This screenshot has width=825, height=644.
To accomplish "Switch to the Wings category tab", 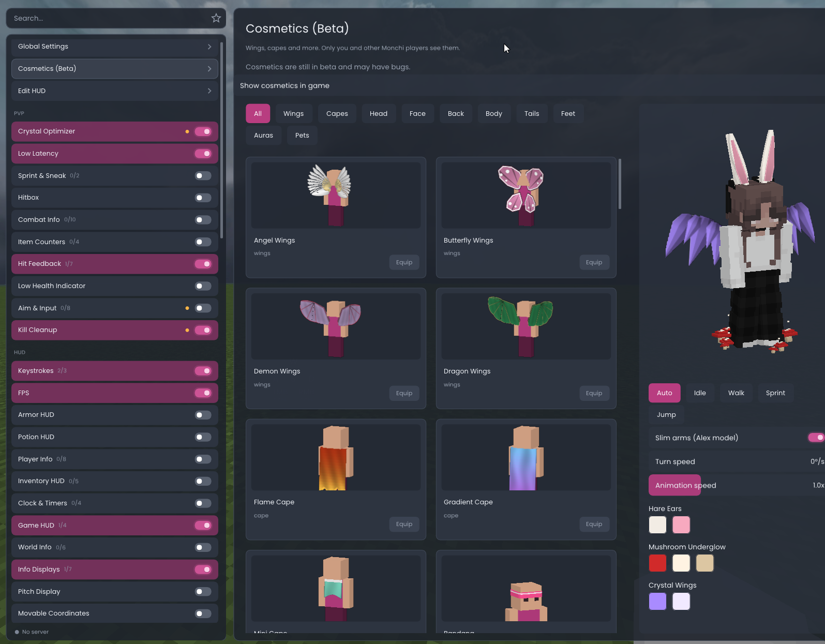I will tap(293, 114).
